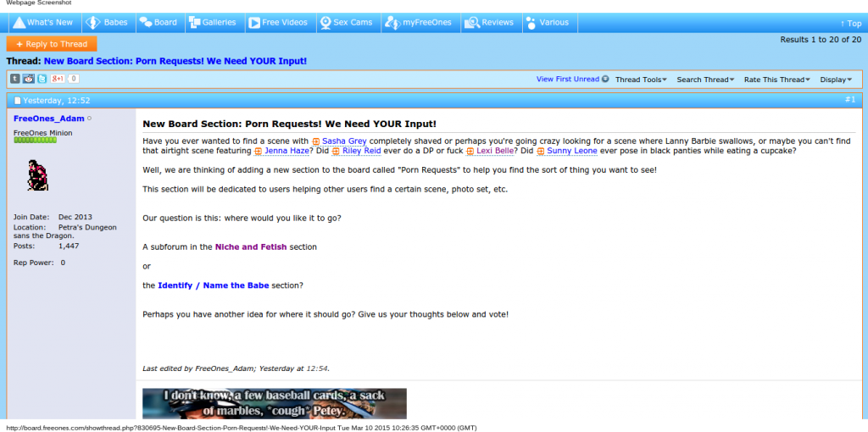Share thread via the Tumblr icon

click(15, 79)
